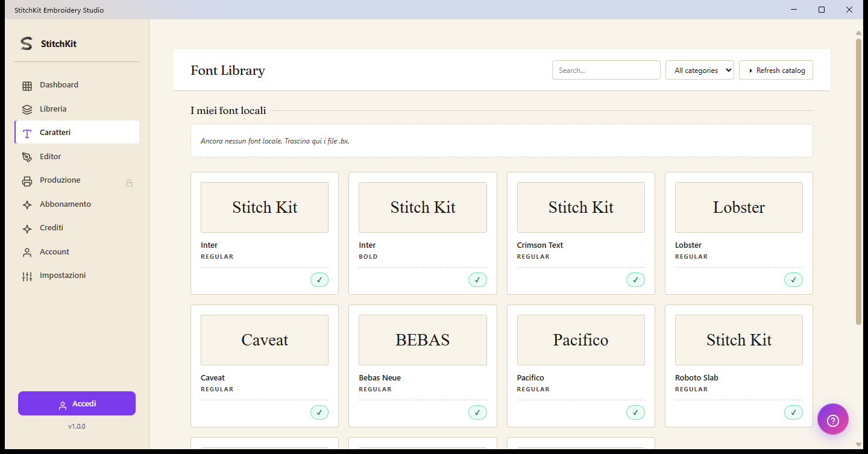Viewport: 868px width, 454px height.
Task: Click the Inter Regular font preview
Action: (x=265, y=207)
